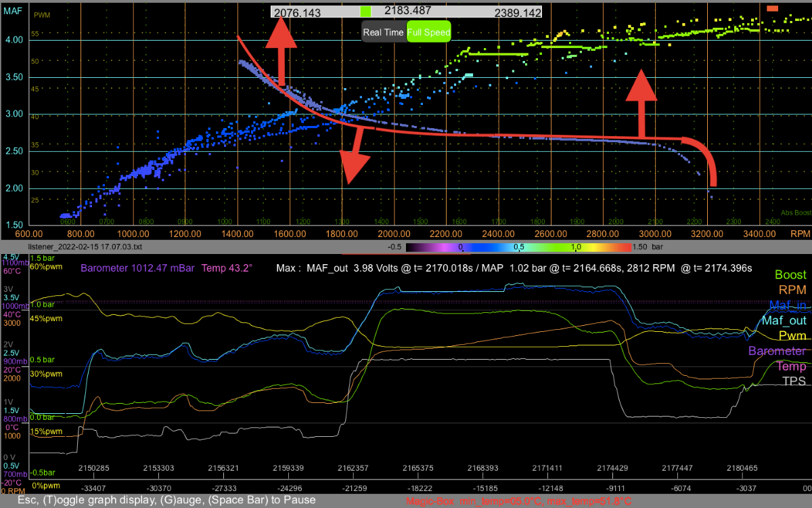Screen dimensions: 812x508
Task: Click the orange-red indicator rectangle at top right
Action: [x=773, y=8]
